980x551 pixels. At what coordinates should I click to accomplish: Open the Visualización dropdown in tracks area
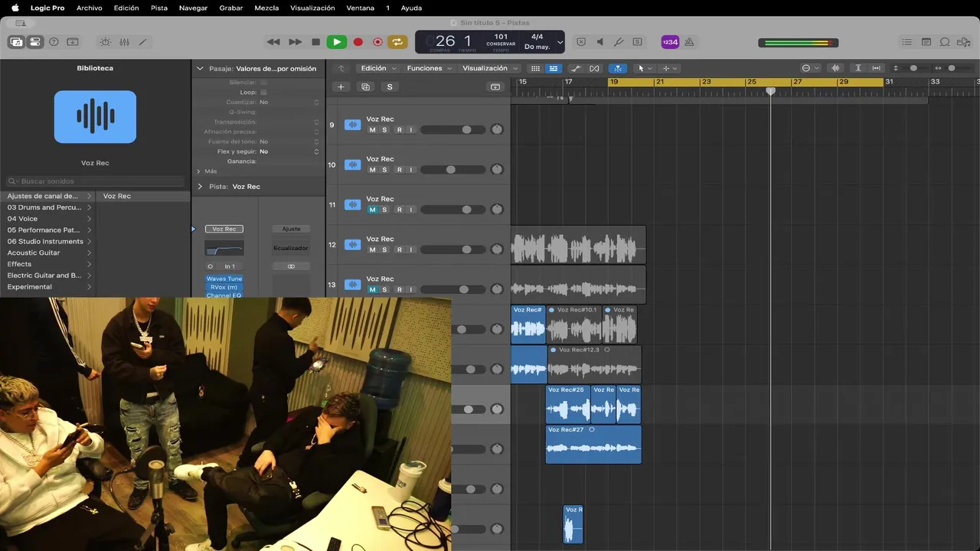coord(490,68)
